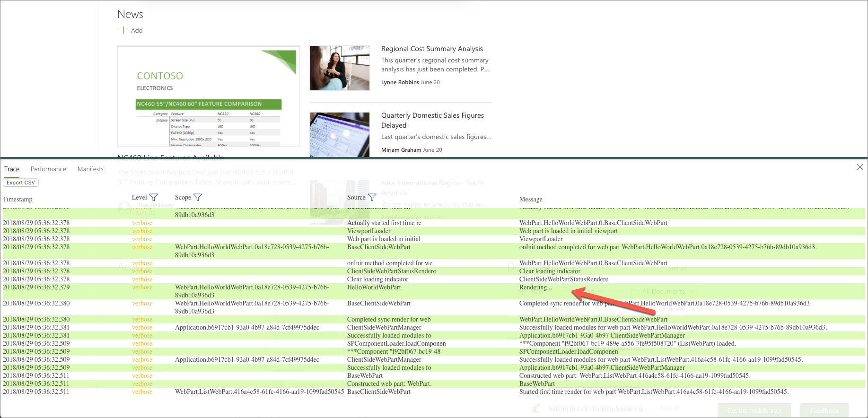
Task: Select timestamp 2018/08/29 05:36:32.379
Action: coord(36,287)
